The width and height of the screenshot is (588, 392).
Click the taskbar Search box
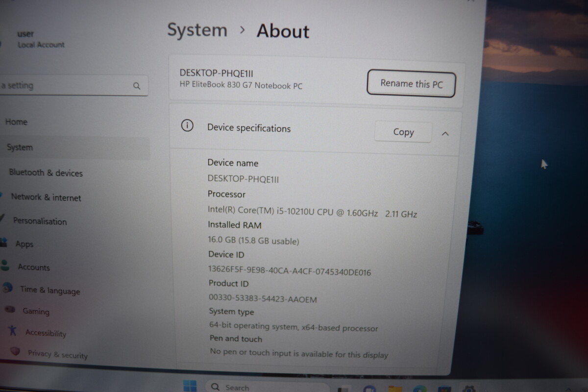tap(267, 387)
